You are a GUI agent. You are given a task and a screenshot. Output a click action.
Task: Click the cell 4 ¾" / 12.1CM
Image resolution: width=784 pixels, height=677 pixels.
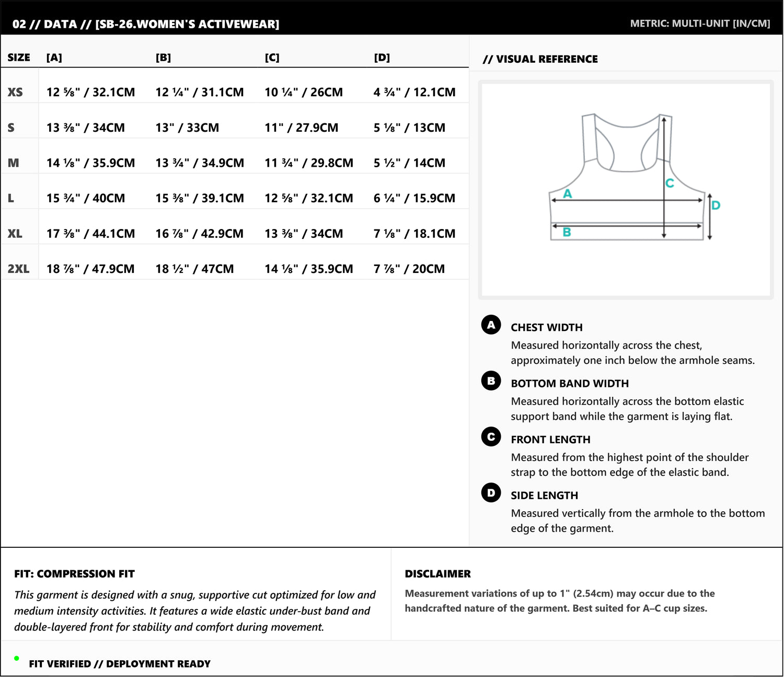[x=414, y=92]
